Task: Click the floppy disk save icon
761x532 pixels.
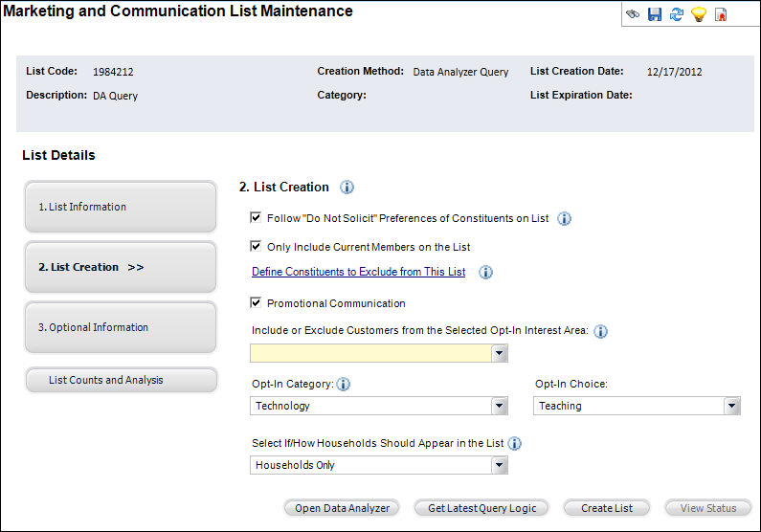Action: (x=655, y=14)
